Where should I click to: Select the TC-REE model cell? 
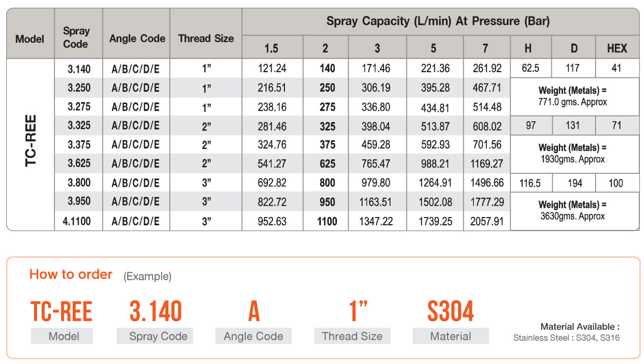[30, 144]
